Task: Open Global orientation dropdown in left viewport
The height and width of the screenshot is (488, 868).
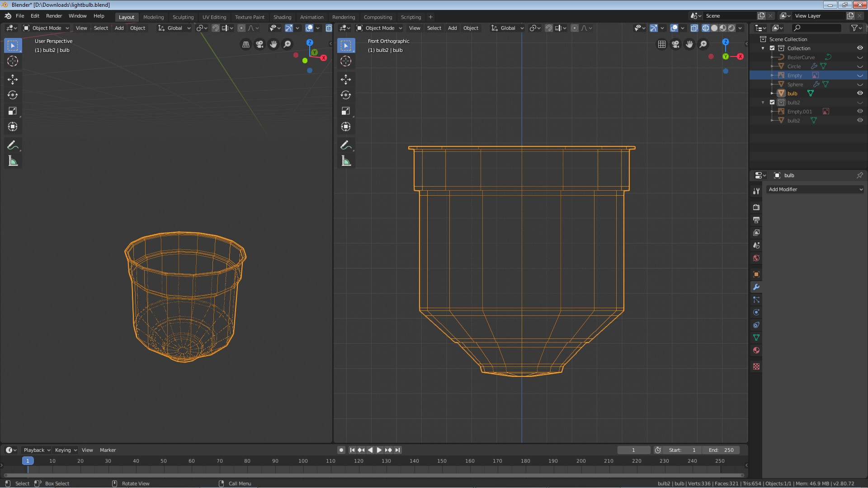Action: click(x=175, y=28)
